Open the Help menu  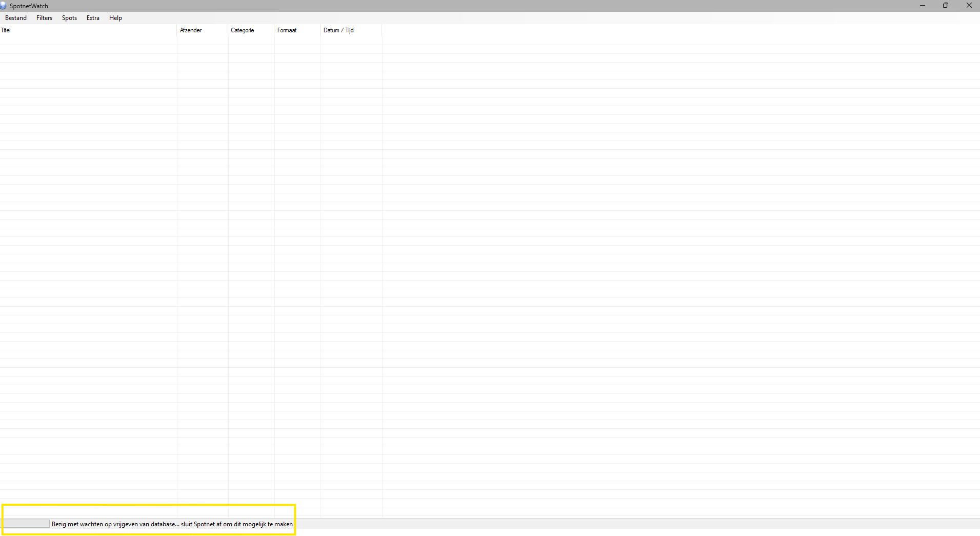tap(115, 18)
